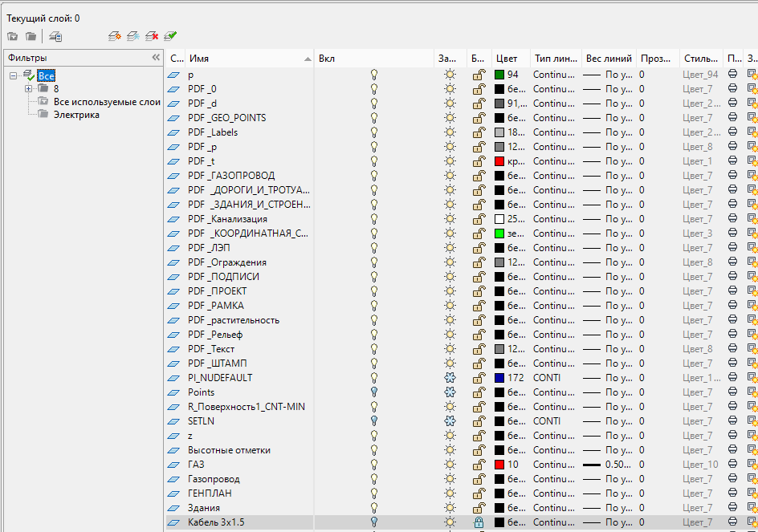Sort by Прозрачность column header
The height and width of the screenshot is (532, 758).
click(658, 59)
